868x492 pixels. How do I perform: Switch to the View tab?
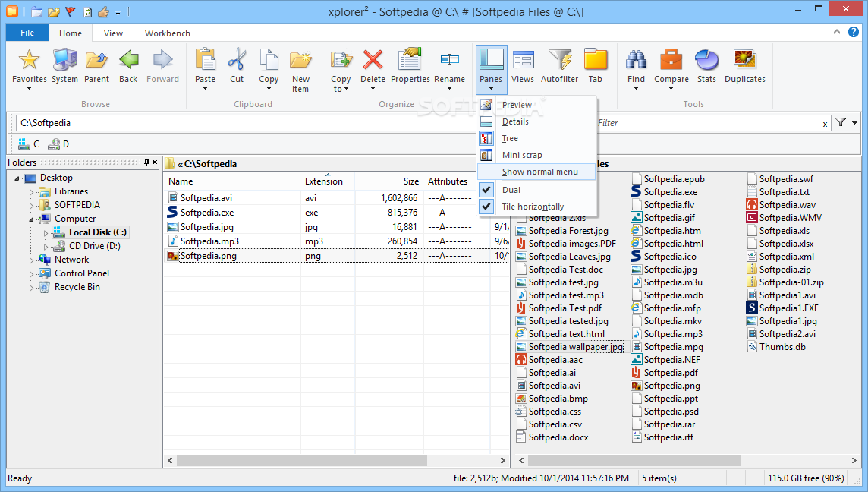(x=114, y=33)
